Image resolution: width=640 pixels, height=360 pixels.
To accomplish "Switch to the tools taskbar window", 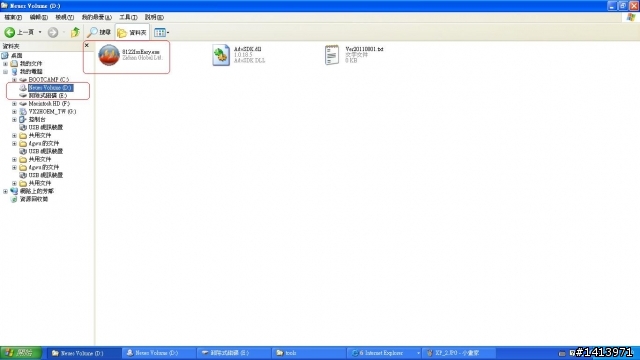I will click(308, 353).
